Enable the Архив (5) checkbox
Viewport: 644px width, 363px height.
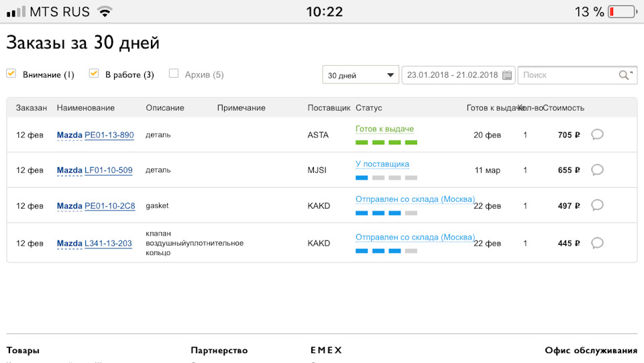174,74
